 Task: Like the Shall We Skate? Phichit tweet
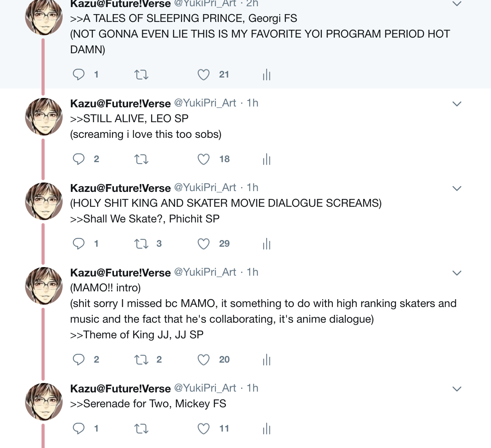(204, 244)
